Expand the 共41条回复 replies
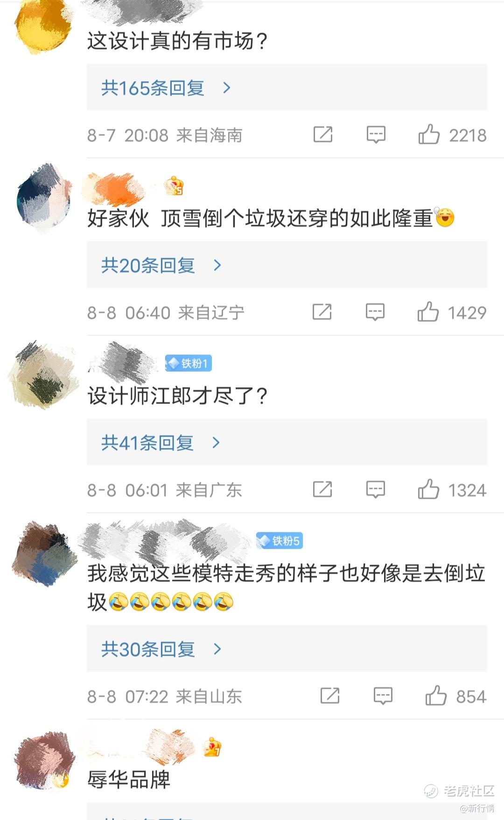Viewport: 504px width, 820px height. tap(287, 442)
